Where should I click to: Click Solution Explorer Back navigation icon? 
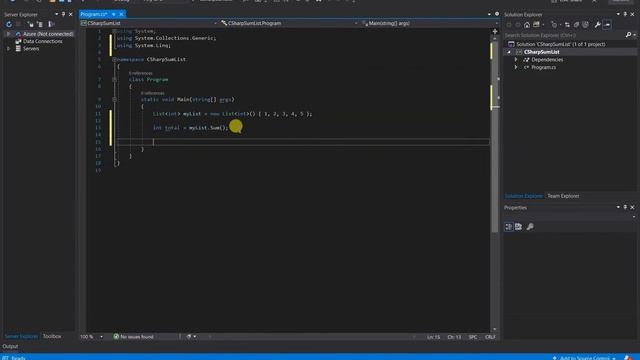pos(509,25)
